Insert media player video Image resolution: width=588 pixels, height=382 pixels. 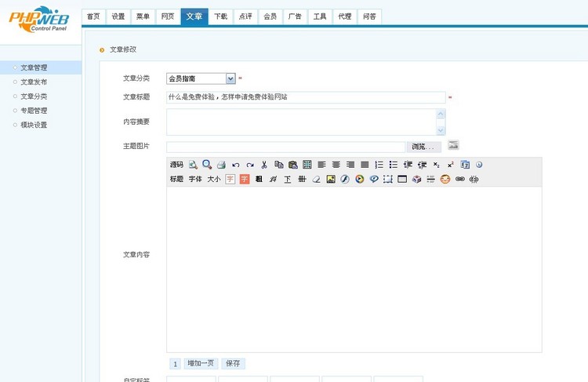(x=359, y=179)
